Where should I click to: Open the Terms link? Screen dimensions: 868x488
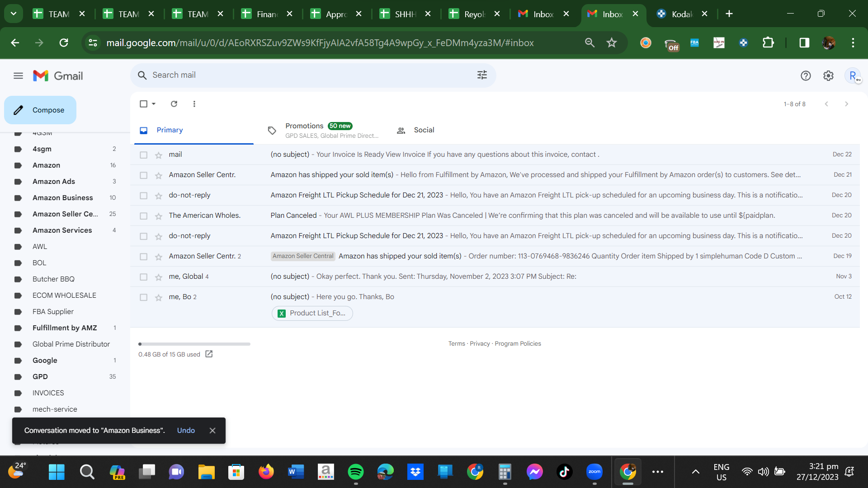457,344
